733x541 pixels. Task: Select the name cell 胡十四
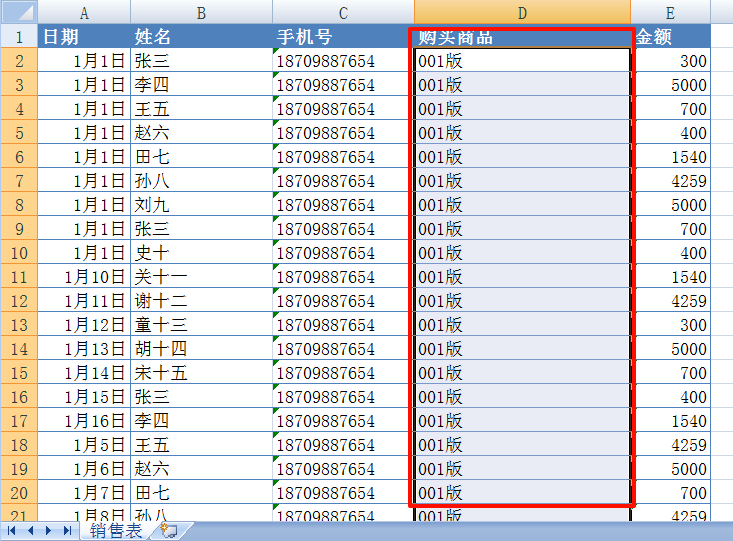click(x=201, y=348)
